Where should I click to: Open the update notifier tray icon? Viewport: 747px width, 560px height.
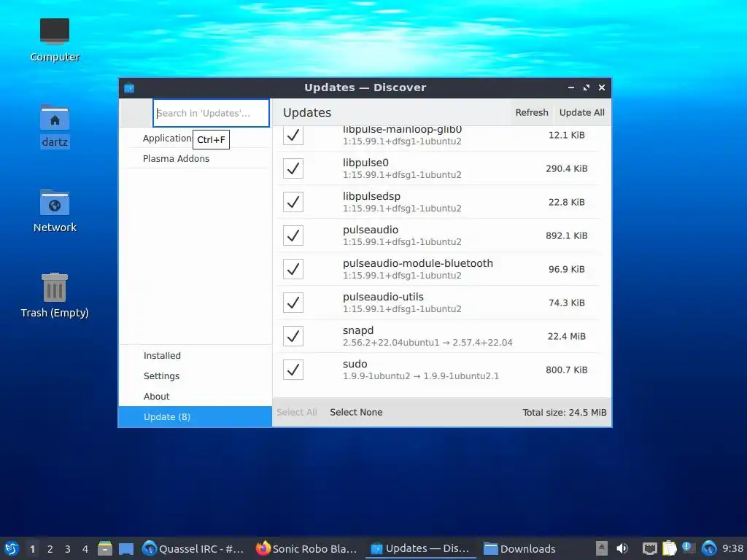point(689,548)
